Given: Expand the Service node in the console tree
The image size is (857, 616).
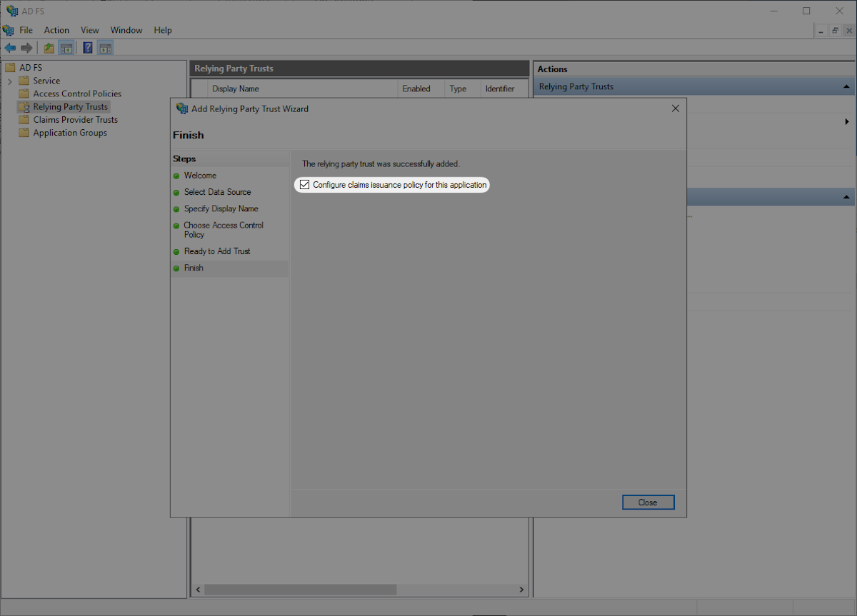Looking at the screenshot, I should pyautogui.click(x=10, y=80).
